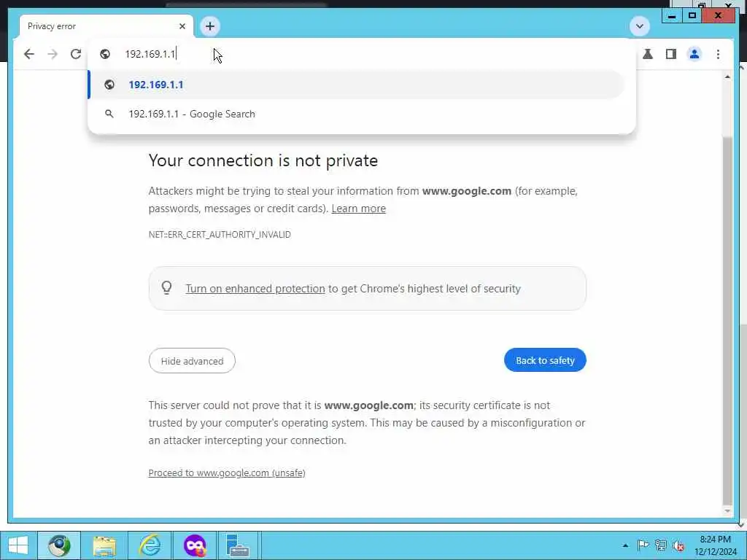Show hidden system tray icons
Image resolution: width=747 pixels, height=560 pixels.
click(625, 545)
